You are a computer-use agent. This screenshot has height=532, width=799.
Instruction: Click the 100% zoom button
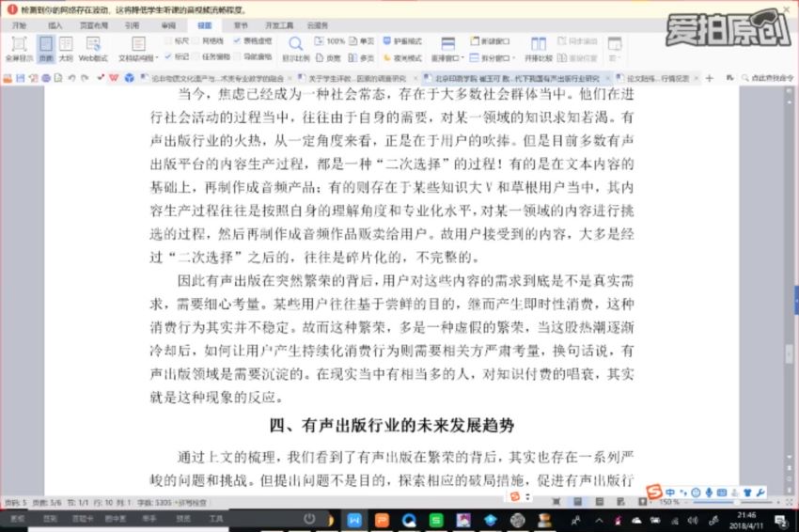(331, 41)
